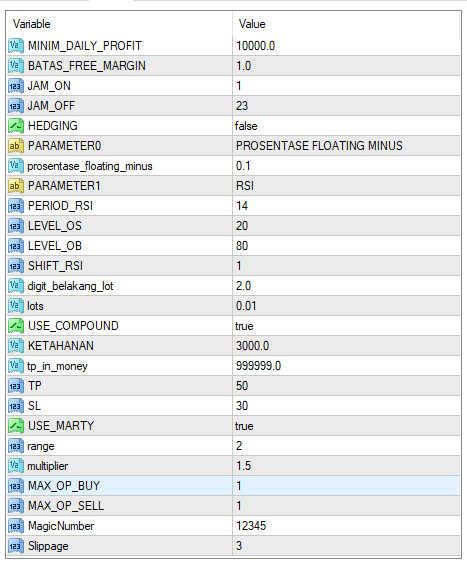The height and width of the screenshot is (565, 467).
Task: Click the double icon beside multiplier
Action: click(15, 466)
